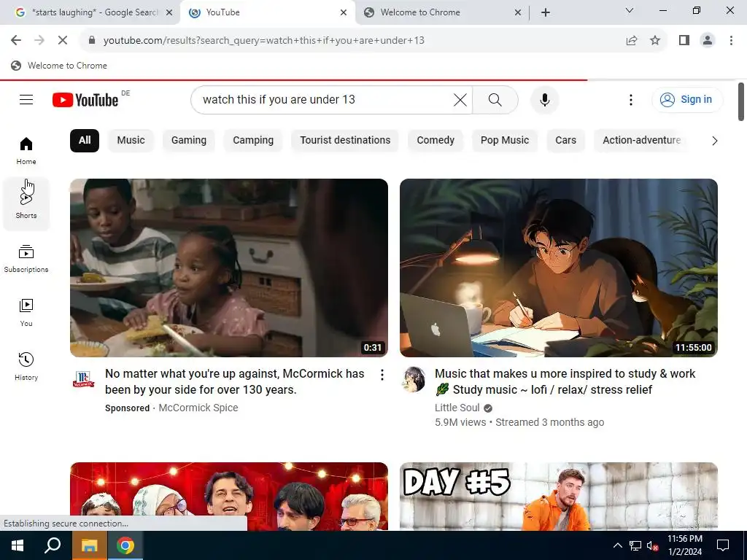Clear the search box with the X icon
747x560 pixels.
tap(460, 99)
